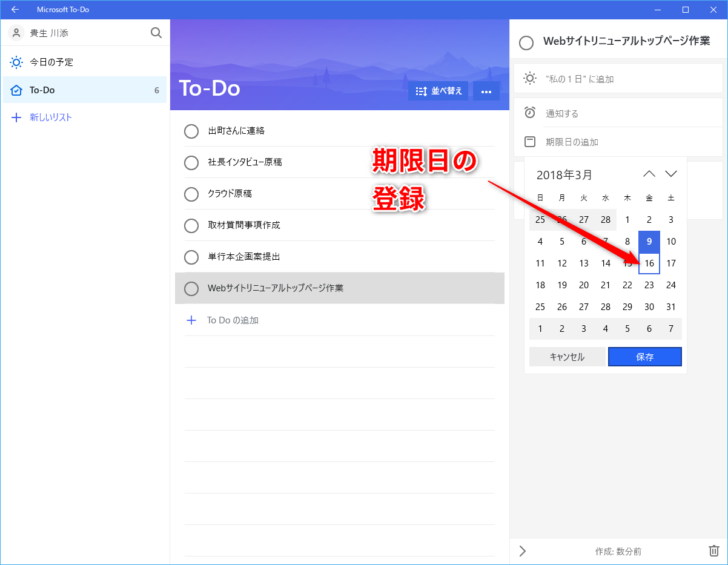This screenshot has width=728, height=565.
Task: Complete the selected Webサイトリニューアル task in the list
Action: click(x=191, y=289)
